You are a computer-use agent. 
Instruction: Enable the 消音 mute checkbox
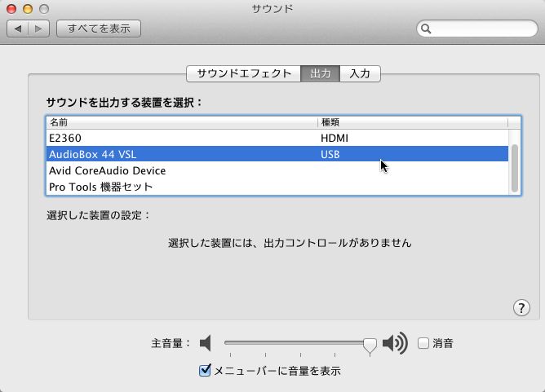click(423, 343)
